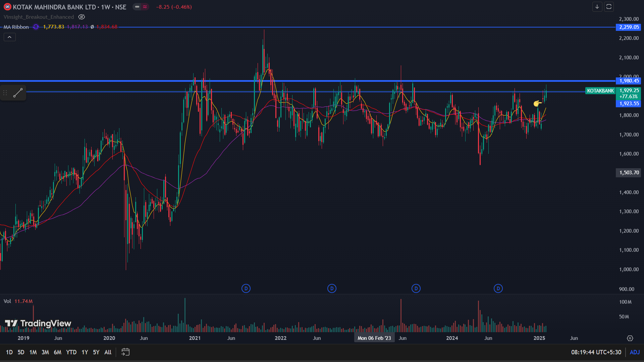Open the go to date calendar icon
The height and width of the screenshot is (362, 644).
pyautogui.click(x=125, y=352)
